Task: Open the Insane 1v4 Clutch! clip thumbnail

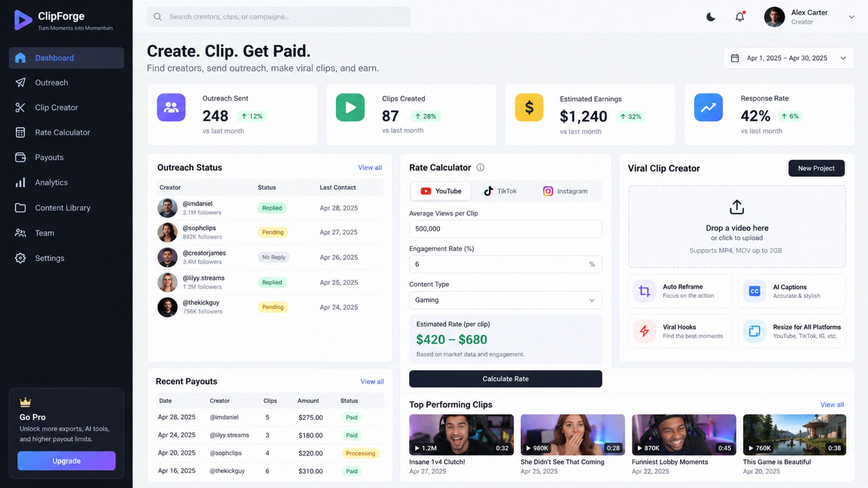Action: click(461, 435)
